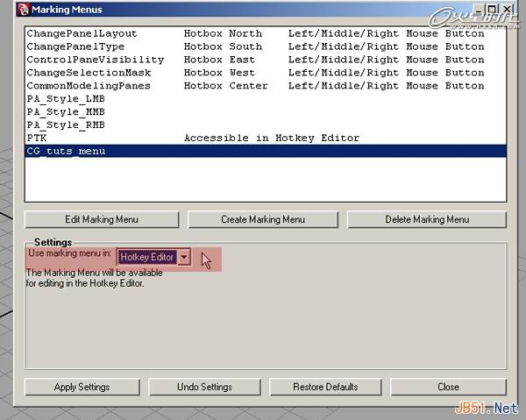The image size is (526, 420).
Task: Click the Maya icon in Marking Menus title bar
Action: (x=23, y=10)
